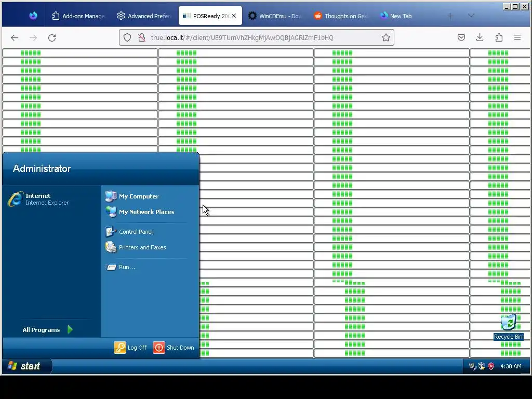Click the Windows flag logo on start
Viewport: 532px width, 399px height.
[12, 366]
